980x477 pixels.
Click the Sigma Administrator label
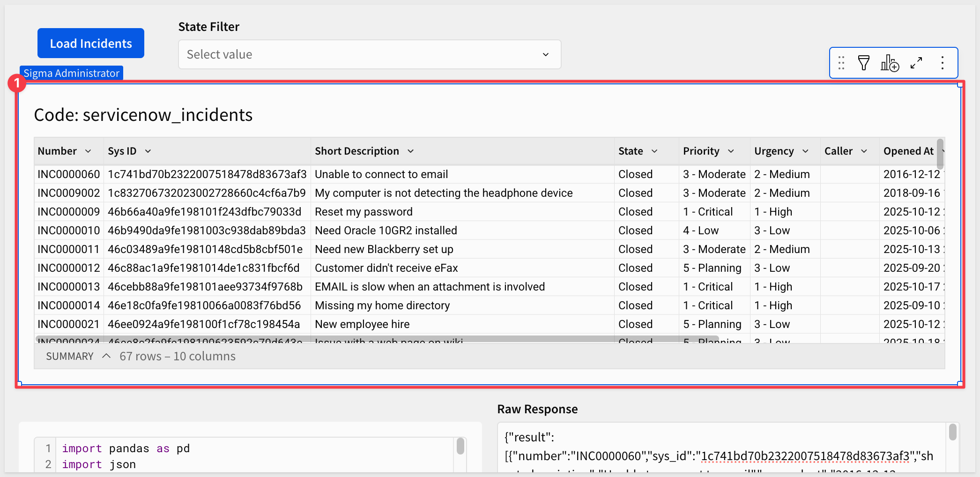[x=71, y=73]
